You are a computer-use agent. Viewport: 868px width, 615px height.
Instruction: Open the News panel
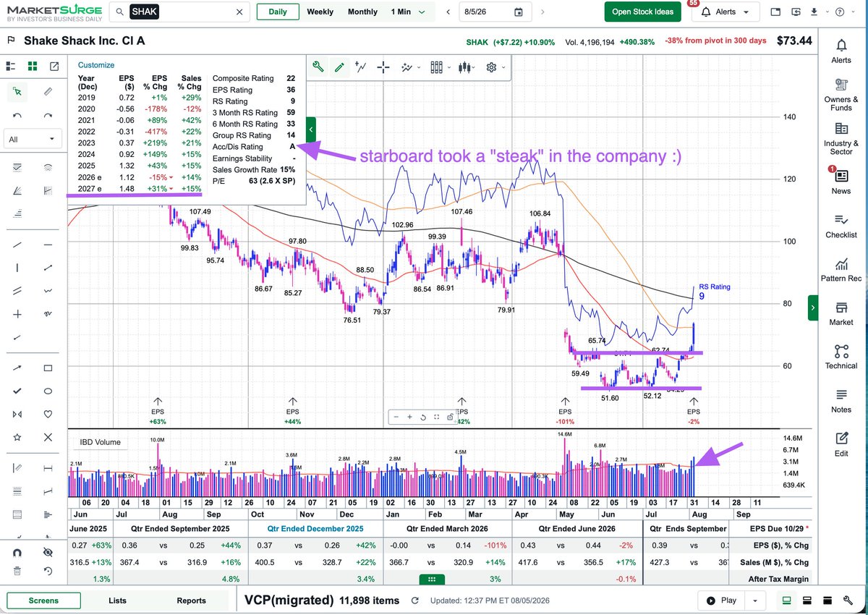pyautogui.click(x=841, y=181)
